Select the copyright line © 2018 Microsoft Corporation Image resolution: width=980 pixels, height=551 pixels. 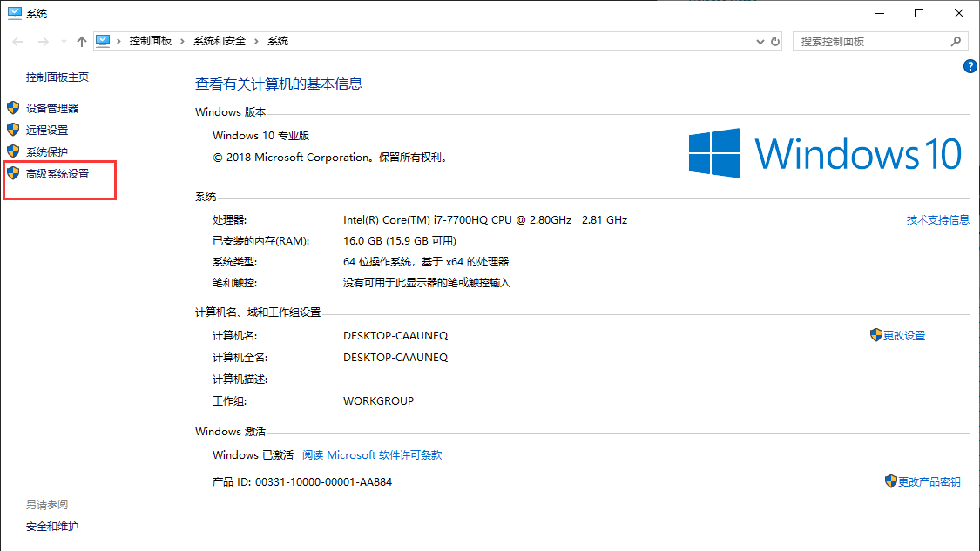click(331, 158)
